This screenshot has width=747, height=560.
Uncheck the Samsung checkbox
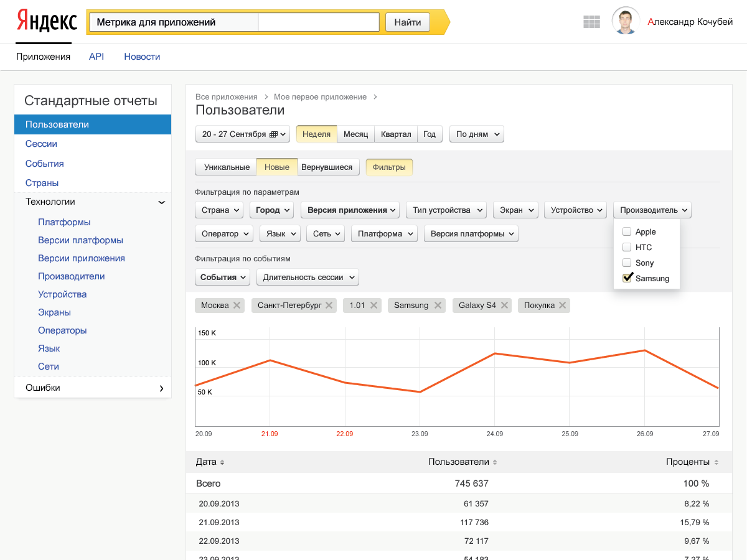(627, 278)
